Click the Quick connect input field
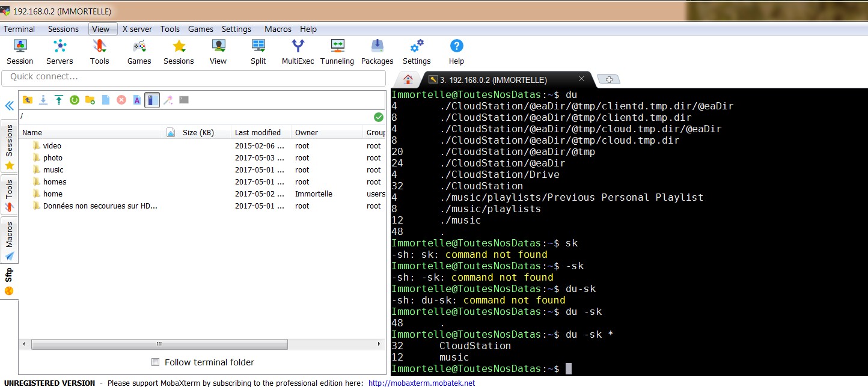 (194, 78)
